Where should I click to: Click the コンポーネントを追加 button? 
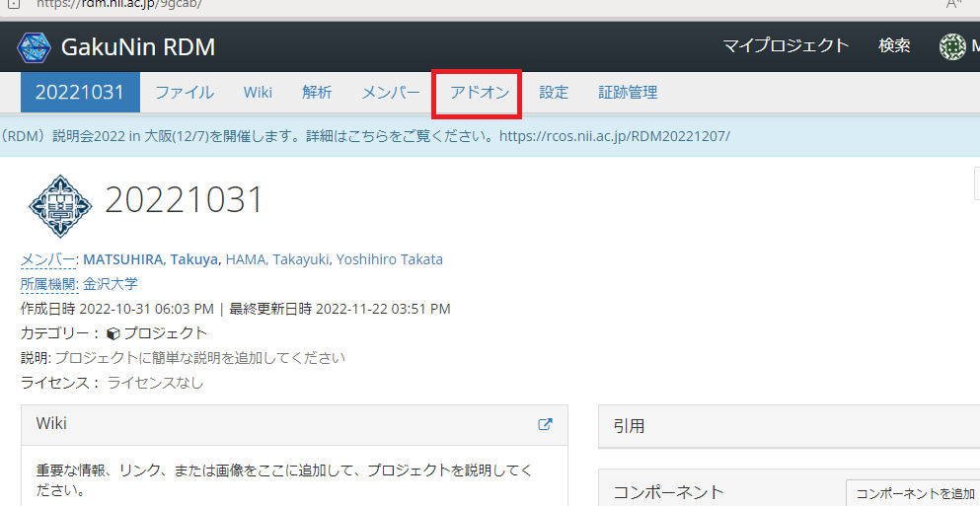[x=915, y=493]
